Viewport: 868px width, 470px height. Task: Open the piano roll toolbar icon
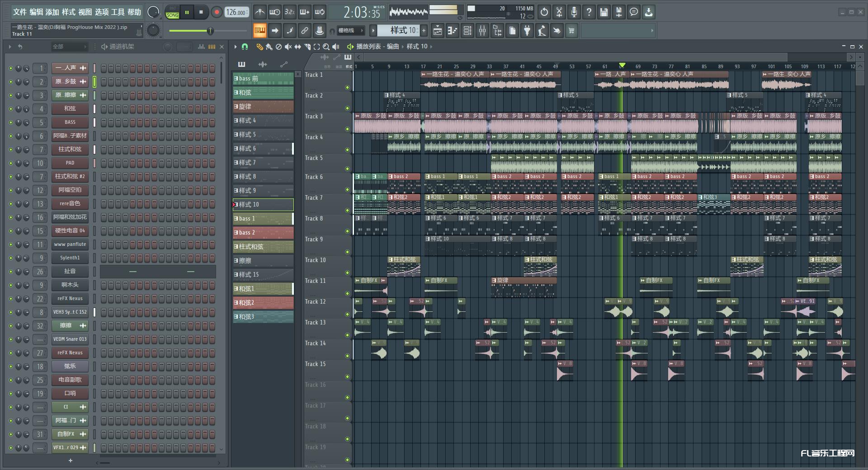pyautogui.click(x=453, y=31)
